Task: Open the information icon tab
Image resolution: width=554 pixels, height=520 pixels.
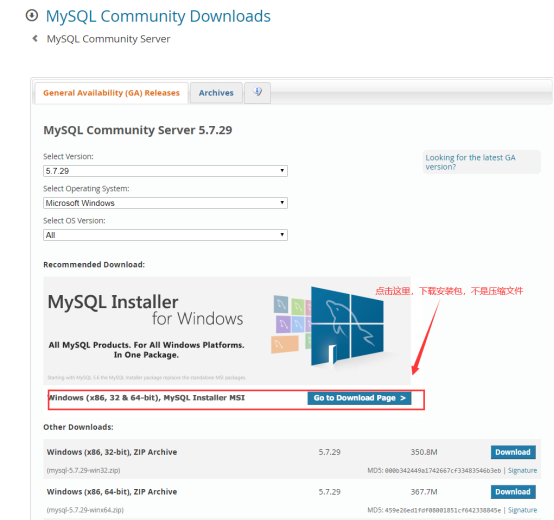Action: [258, 93]
